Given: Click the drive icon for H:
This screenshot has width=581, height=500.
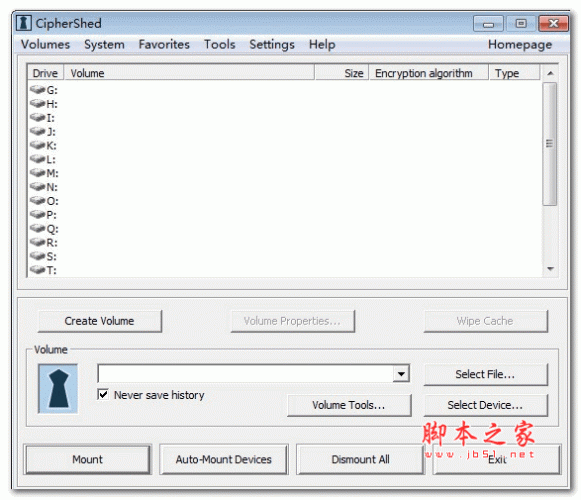Looking at the screenshot, I should tap(37, 103).
